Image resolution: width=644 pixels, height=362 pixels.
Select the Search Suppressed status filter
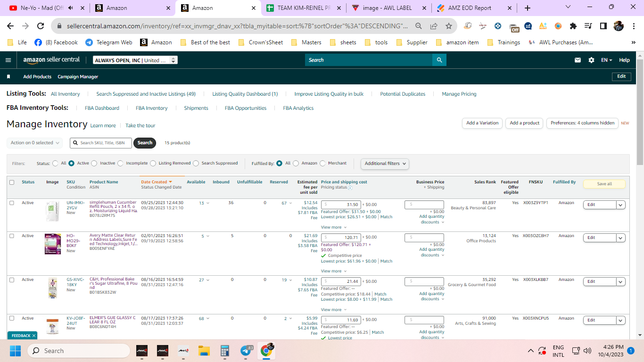tap(196, 163)
